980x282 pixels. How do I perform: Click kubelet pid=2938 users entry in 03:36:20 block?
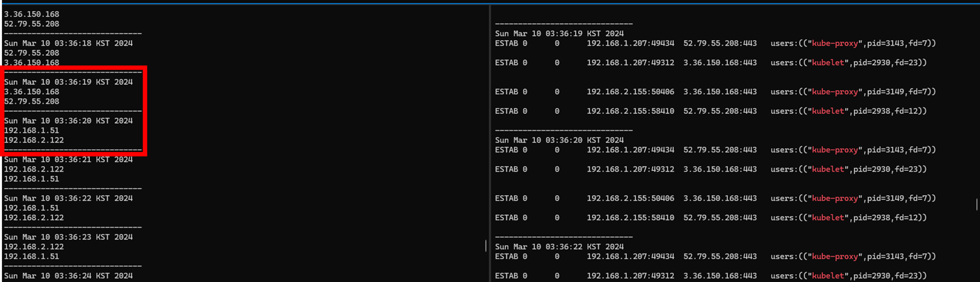click(x=849, y=218)
